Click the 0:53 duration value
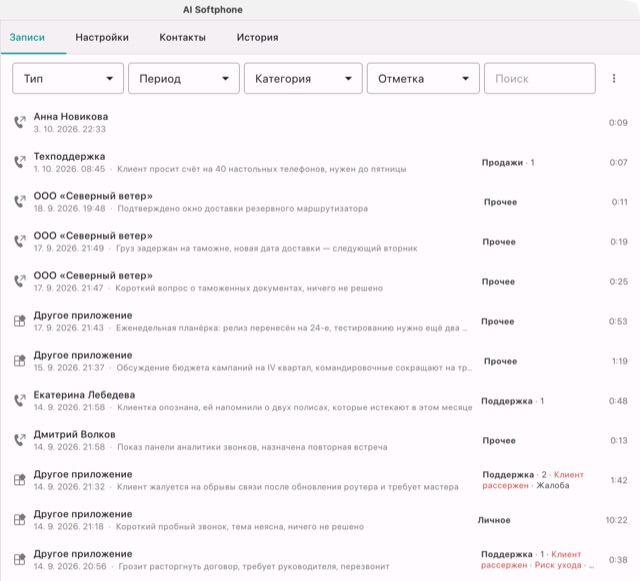Viewport: 640px width, 581px height. (618, 321)
